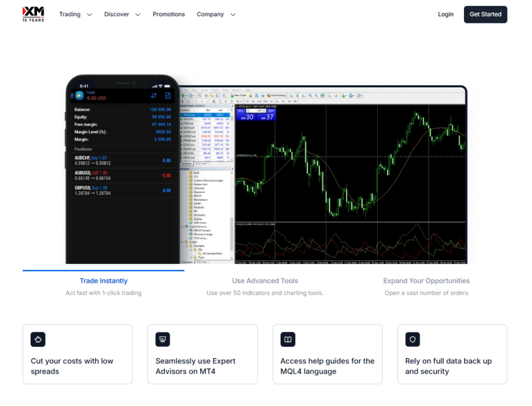Select the Trade Instantly tab
This screenshot has width=532, height=406.
tap(103, 281)
